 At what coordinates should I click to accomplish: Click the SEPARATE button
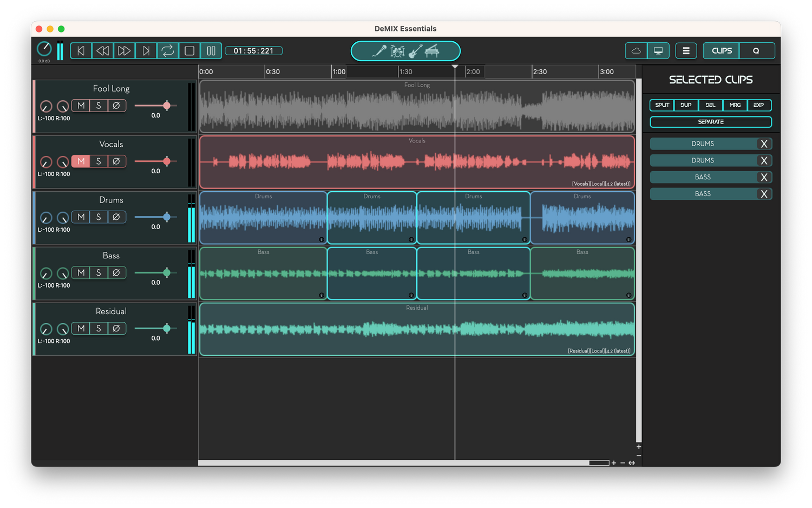tap(711, 122)
